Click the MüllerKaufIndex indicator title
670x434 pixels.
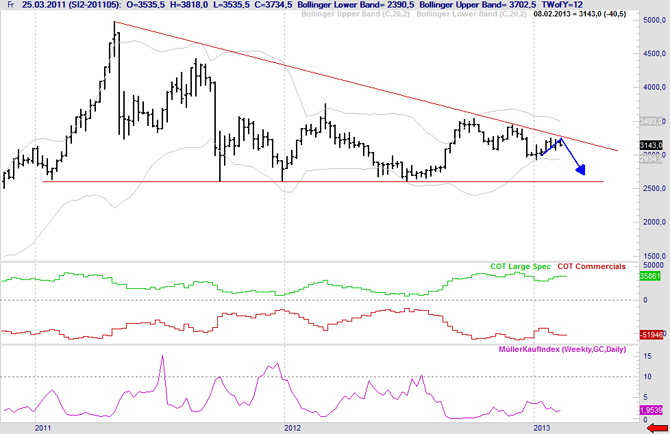point(568,349)
